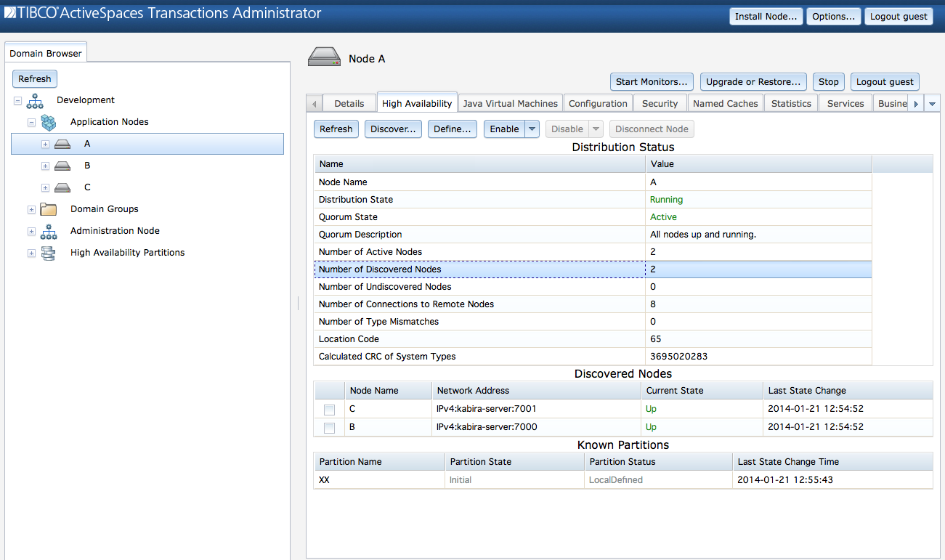945x560 pixels.
Task: Click High Availability Partitions stack icon
Action: [x=49, y=253]
